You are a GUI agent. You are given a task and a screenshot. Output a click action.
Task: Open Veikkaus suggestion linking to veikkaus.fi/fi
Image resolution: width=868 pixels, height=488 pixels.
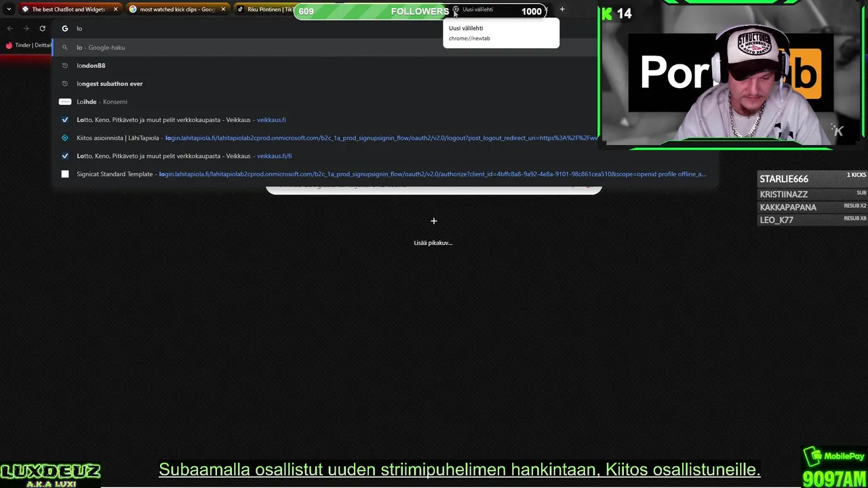384,156
